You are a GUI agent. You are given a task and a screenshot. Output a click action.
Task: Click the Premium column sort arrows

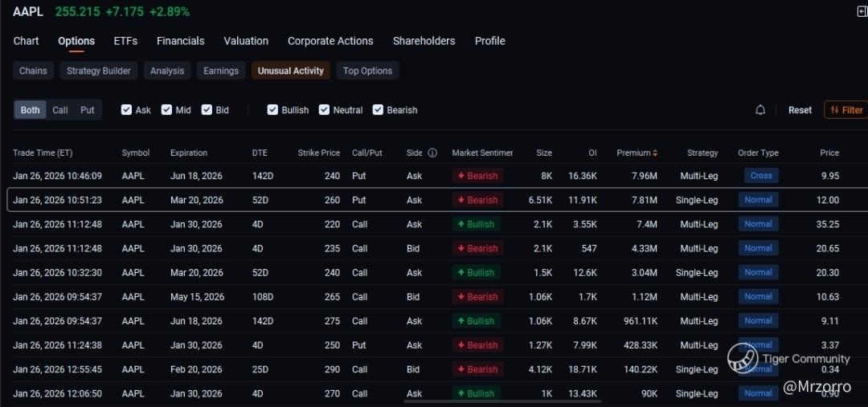pyautogui.click(x=655, y=153)
